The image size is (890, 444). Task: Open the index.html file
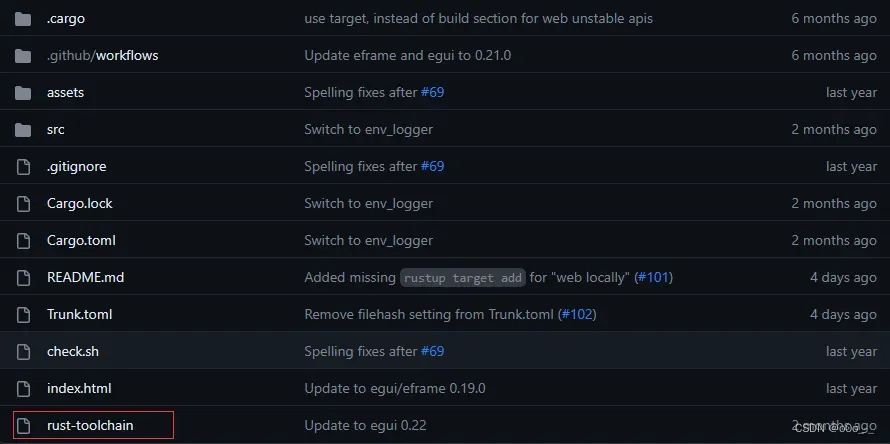pyautogui.click(x=79, y=389)
